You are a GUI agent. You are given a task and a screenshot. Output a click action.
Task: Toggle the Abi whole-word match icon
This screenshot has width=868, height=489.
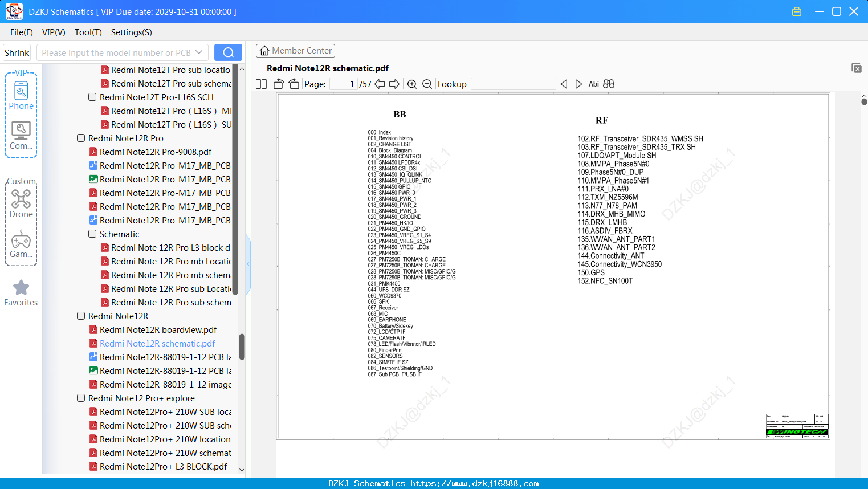(593, 84)
